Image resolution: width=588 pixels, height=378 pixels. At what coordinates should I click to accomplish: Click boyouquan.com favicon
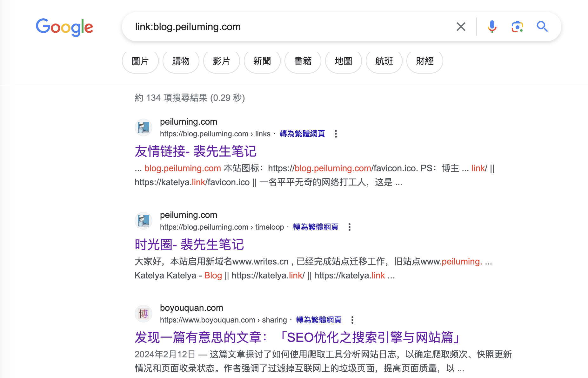pos(144,314)
